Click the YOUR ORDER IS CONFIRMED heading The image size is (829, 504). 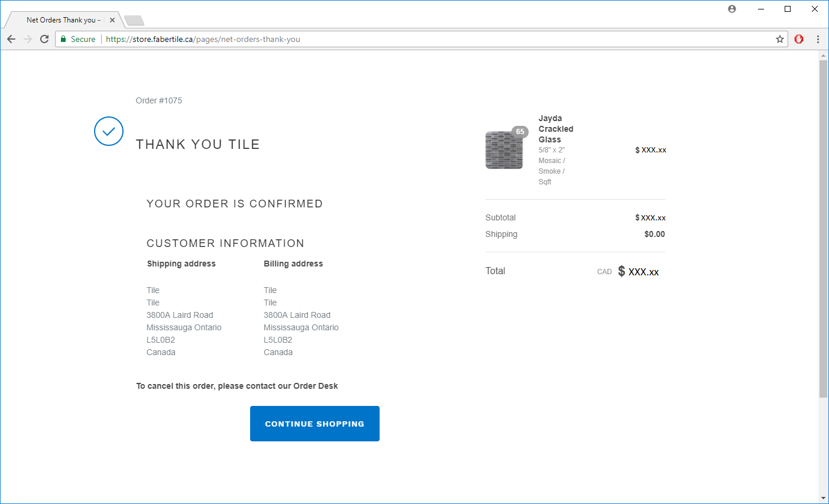(235, 204)
